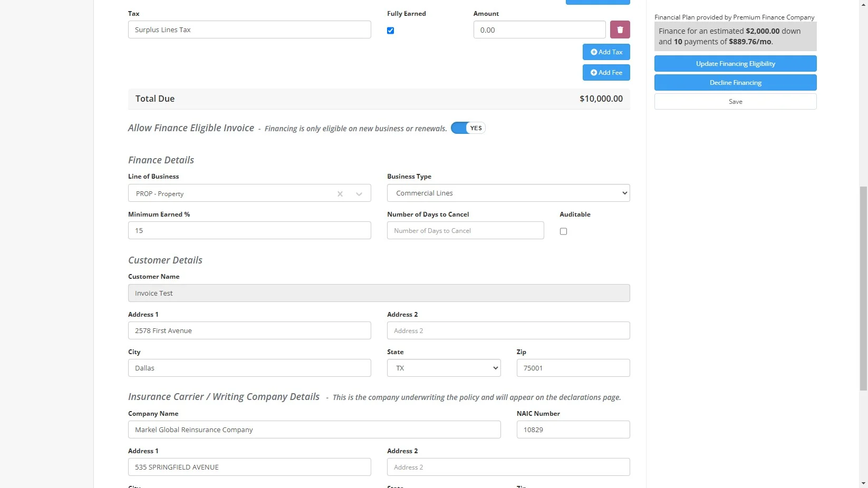Click the financing estimate summary text
This screenshot has width=868, height=488.
[735, 36]
